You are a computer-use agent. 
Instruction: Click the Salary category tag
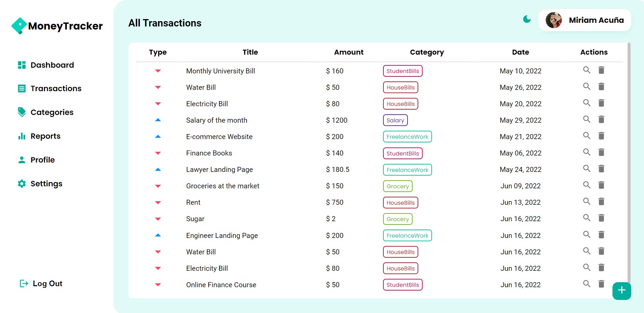pyautogui.click(x=395, y=120)
